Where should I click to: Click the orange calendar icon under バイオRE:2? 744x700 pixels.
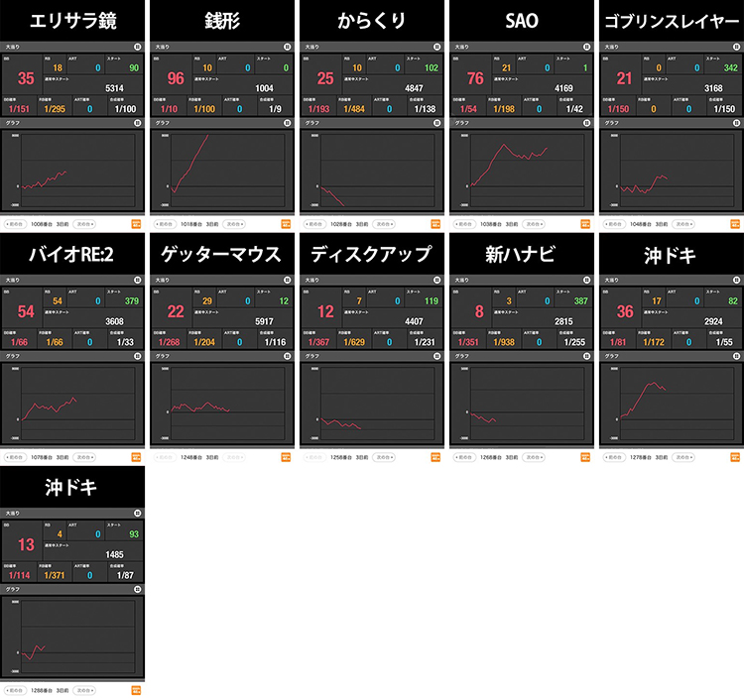pos(136,458)
